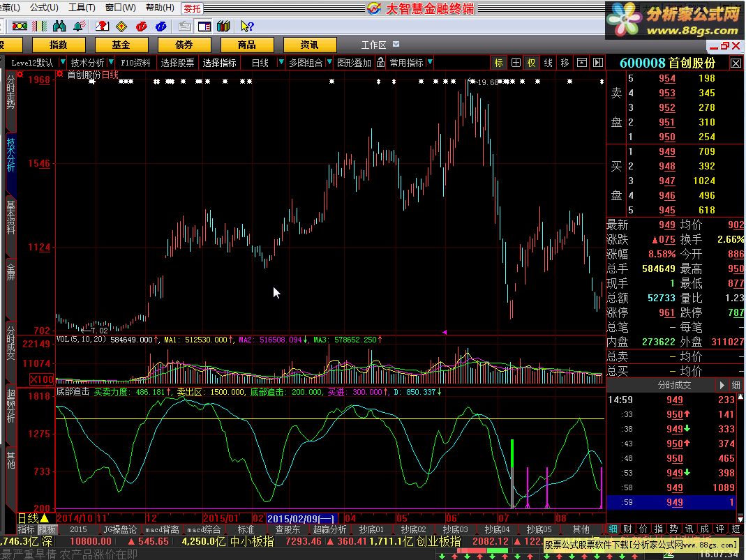Open the 帮助(H) menu

[x=160, y=8]
